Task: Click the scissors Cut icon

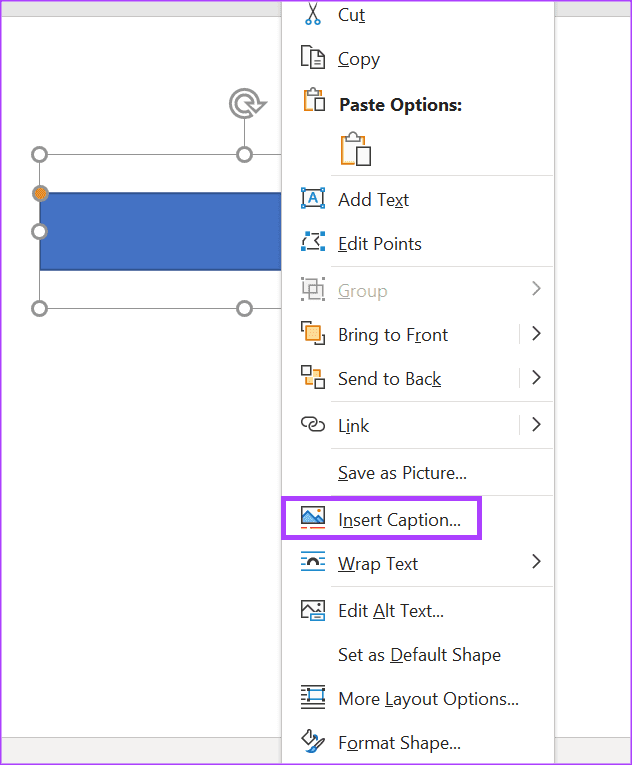Action: tap(312, 14)
